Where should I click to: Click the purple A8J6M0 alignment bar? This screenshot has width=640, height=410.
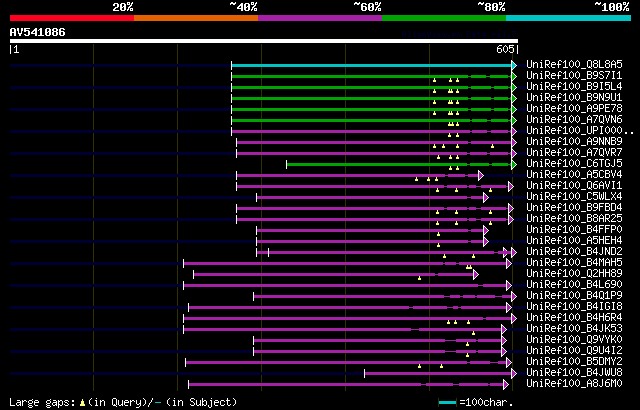[x=346, y=385]
